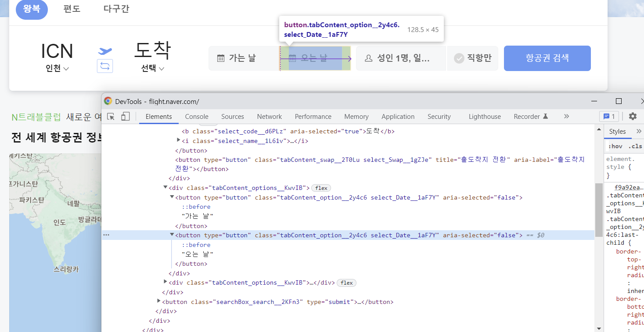644x332 pixels.
Task: Open passenger selector 성인 1명
Action: (x=401, y=58)
